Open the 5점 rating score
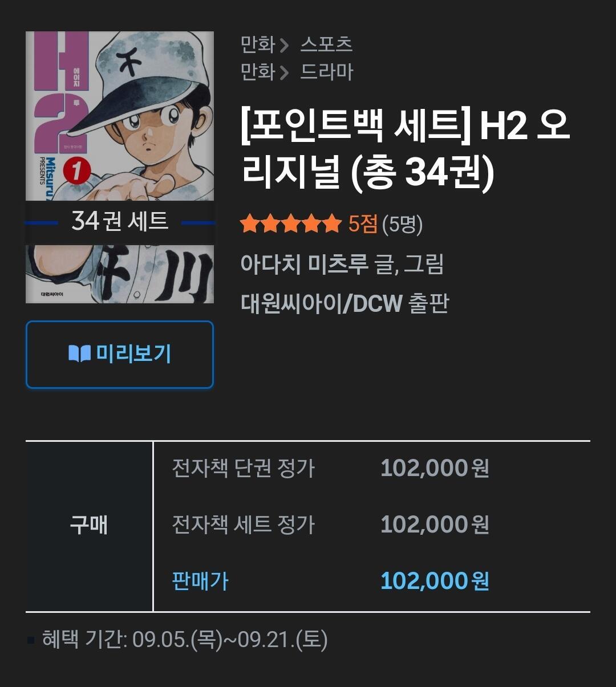The height and width of the screenshot is (687, 616). [363, 224]
